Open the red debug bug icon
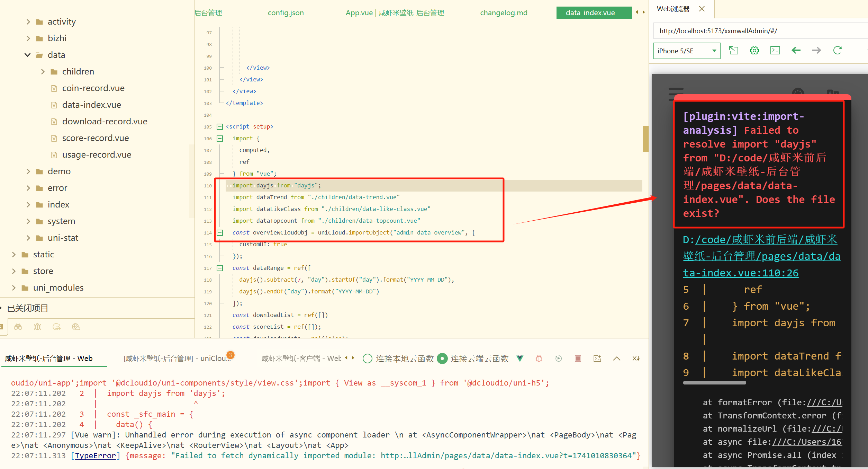The image size is (868, 469). 539,358
